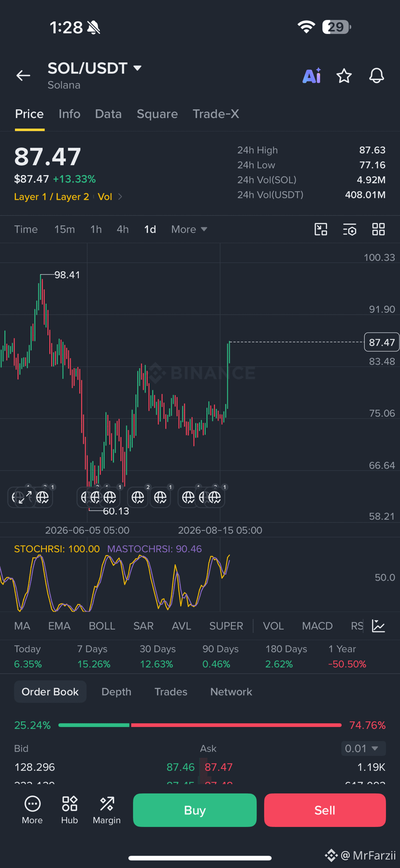Select the 1h interval

pos(96,229)
